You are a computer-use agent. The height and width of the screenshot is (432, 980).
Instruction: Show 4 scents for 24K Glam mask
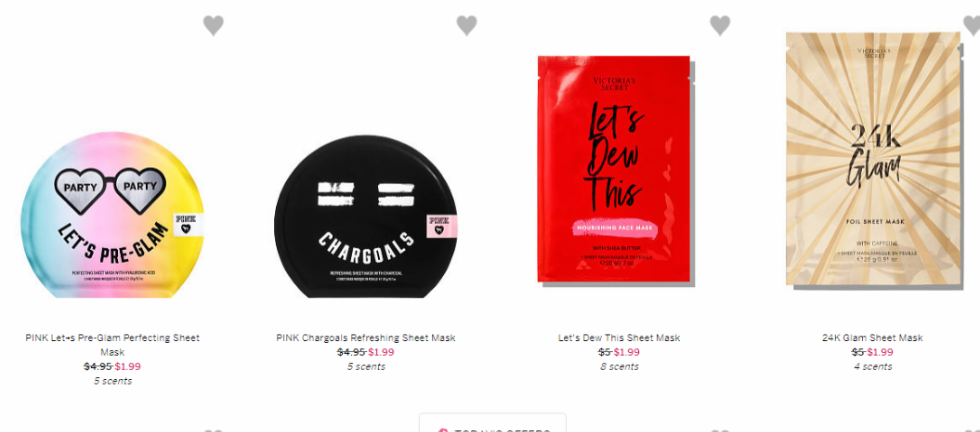(x=873, y=366)
